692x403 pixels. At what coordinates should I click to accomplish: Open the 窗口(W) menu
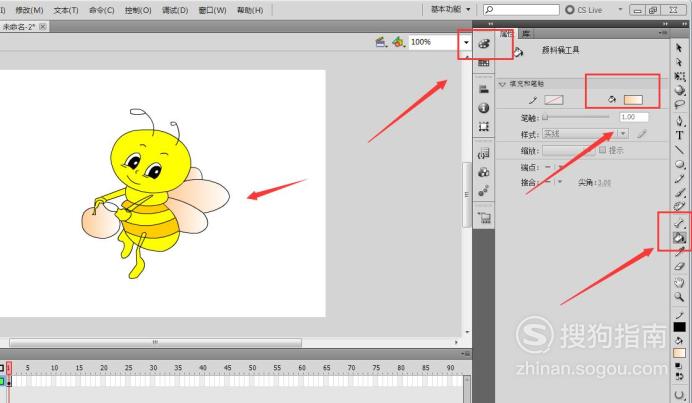212,10
